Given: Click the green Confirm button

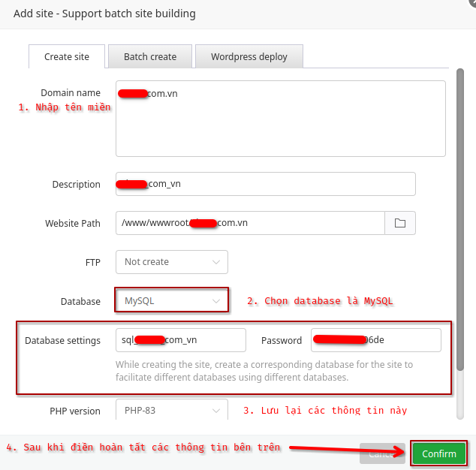Looking at the screenshot, I should [438, 453].
